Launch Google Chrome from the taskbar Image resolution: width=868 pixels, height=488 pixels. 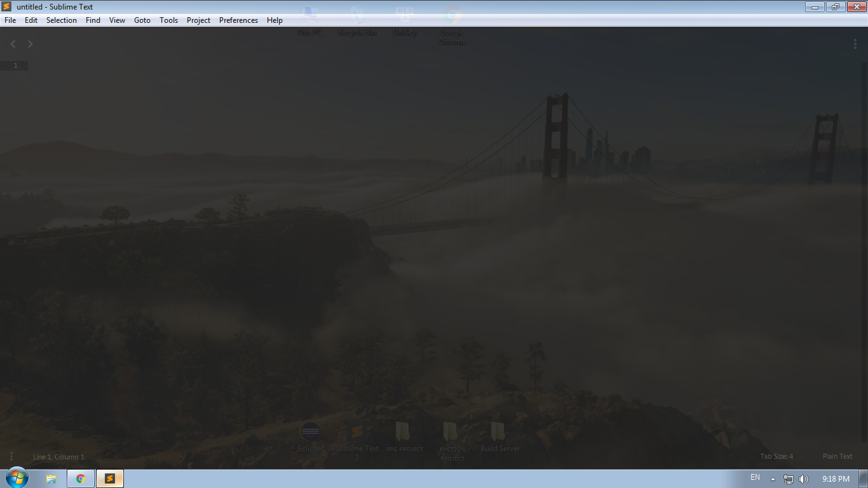coord(81,478)
